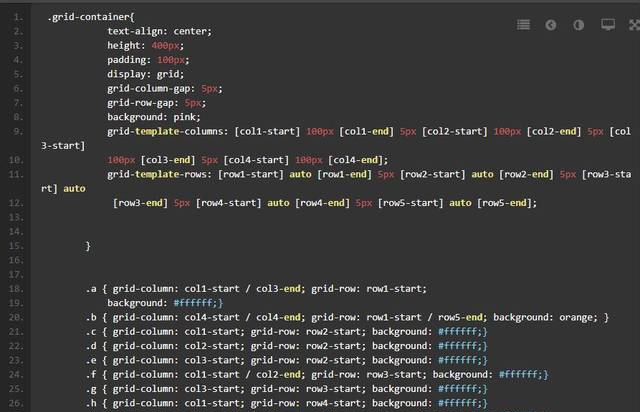Click 'background: pink;' on line 8
The width and height of the screenshot is (640, 412).
pos(154,117)
